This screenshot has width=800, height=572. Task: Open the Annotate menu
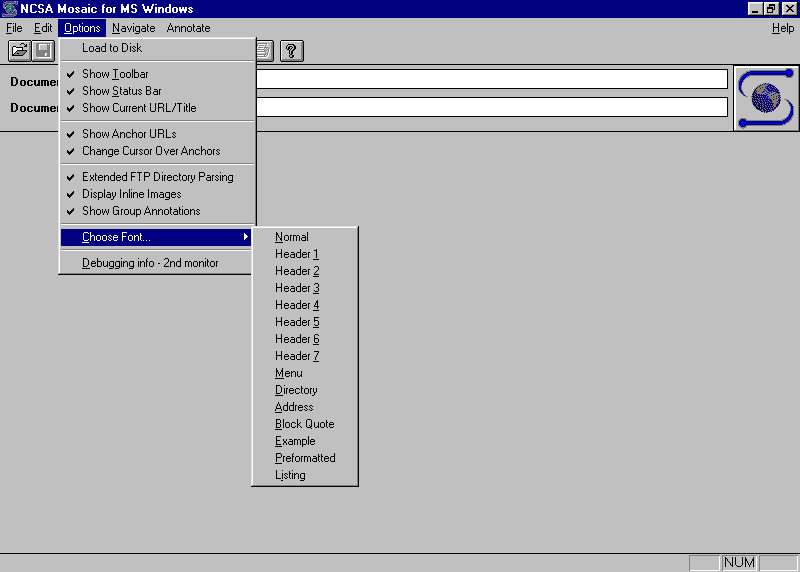(x=188, y=28)
